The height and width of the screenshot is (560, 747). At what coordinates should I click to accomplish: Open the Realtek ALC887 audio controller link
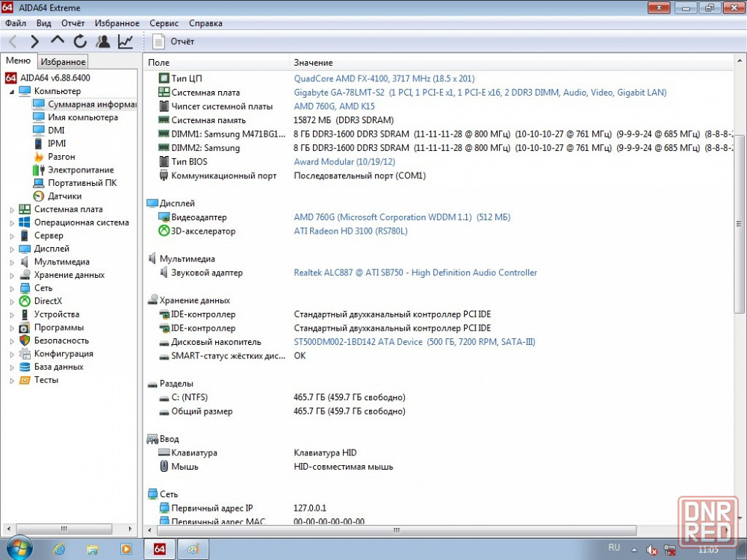point(415,273)
